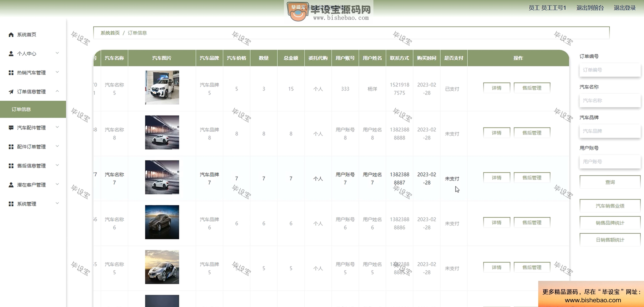
Task: Expand the 汽车配件管理 chevron
Action: coord(57,127)
